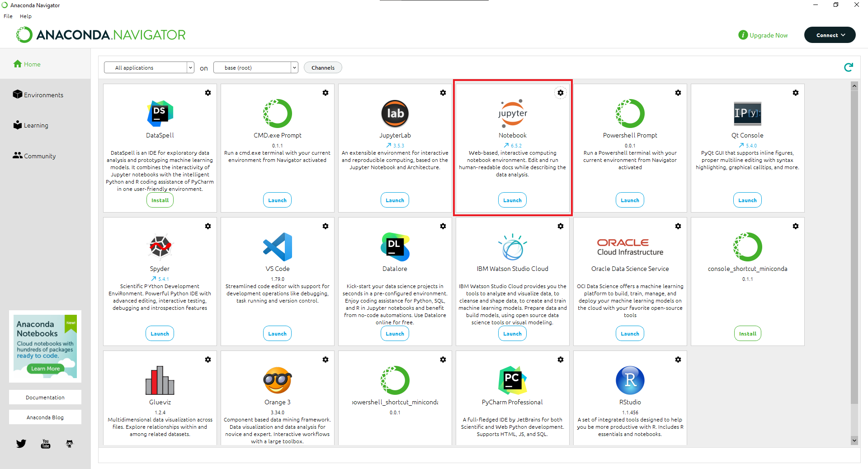
Task: Open settings gear on CMD.exe Prompt card
Action: 325,93
